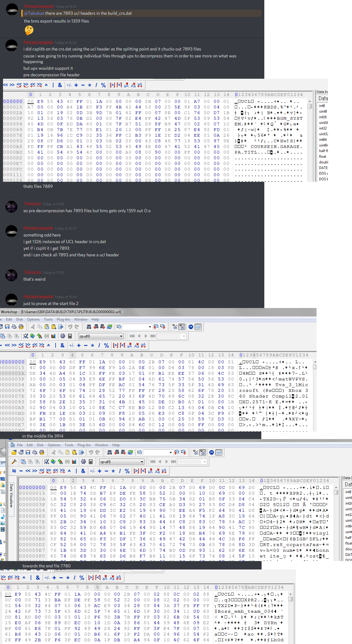Click vertical scrollbar in BUILD00000002.ucl hex view
The height and width of the screenshot is (644, 352).
(x=314, y=395)
